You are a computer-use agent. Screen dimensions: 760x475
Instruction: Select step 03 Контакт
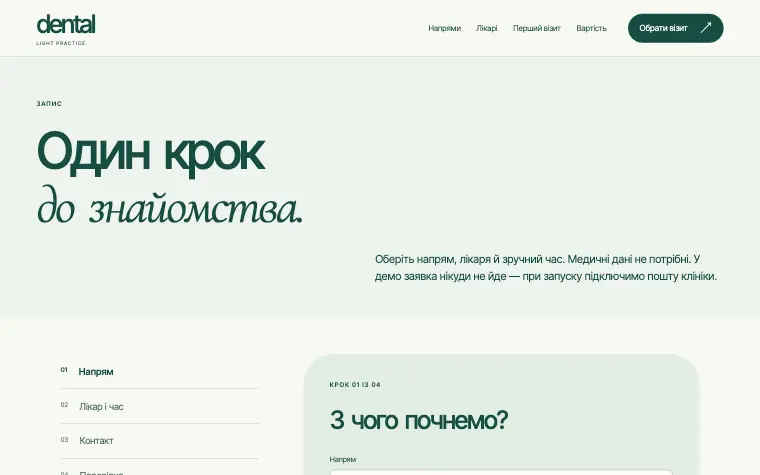(159, 441)
